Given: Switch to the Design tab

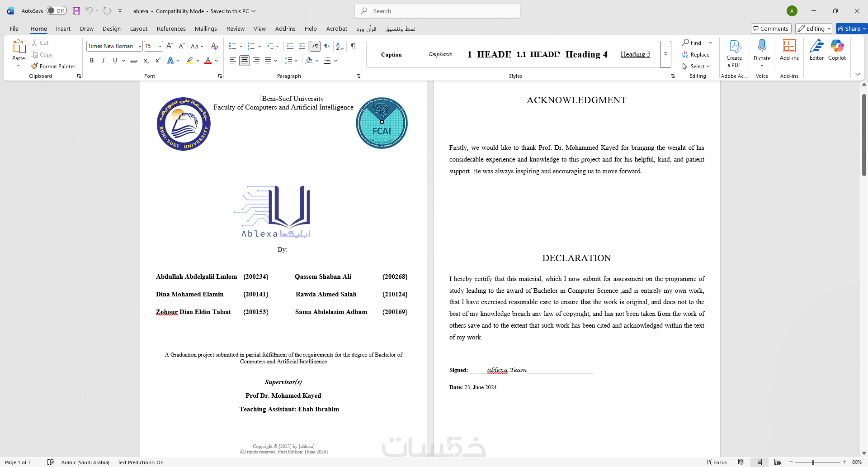Looking at the screenshot, I should (112, 29).
